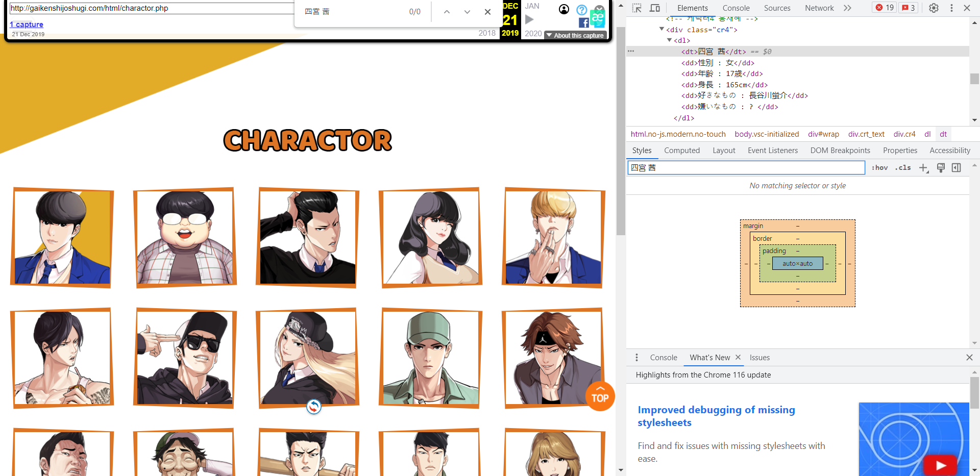Switch the drawer to the Issues tab
The image size is (980, 476).
coord(759,358)
